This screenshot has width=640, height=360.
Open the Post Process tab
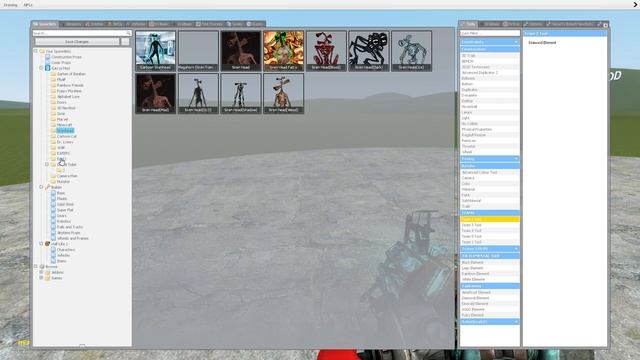pos(209,24)
